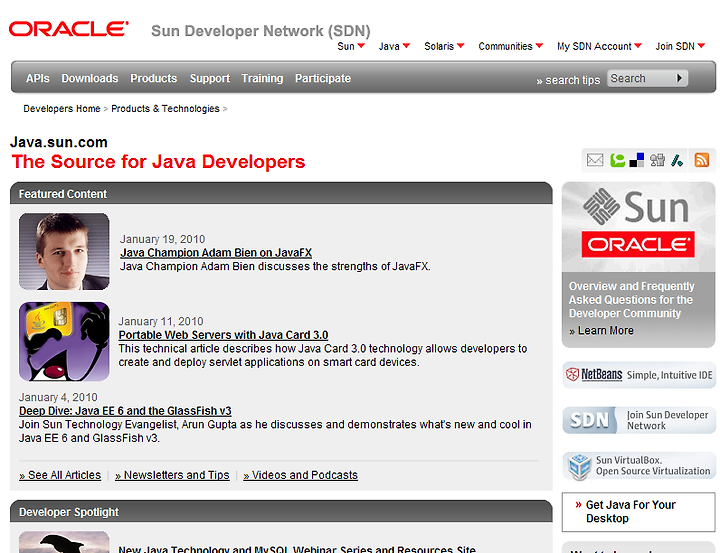Expand the Join SDN dropdown
This screenshot has height=553, width=720.
(680, 46)
